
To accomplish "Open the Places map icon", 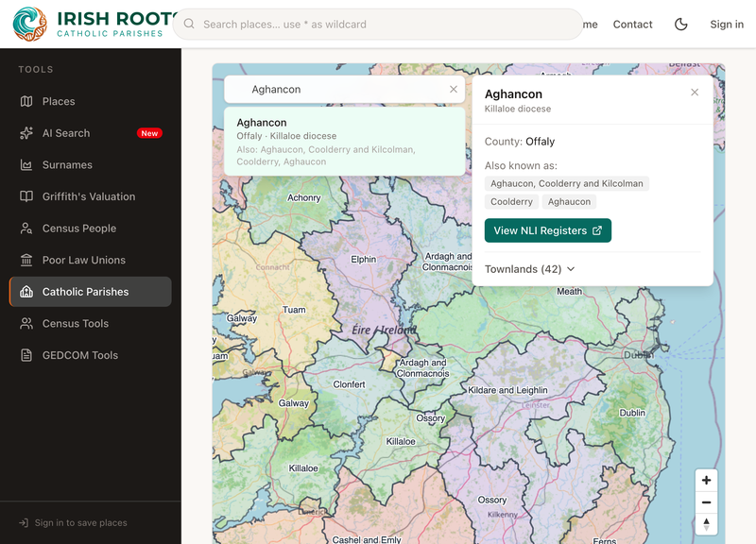I will tap(26, 101).
